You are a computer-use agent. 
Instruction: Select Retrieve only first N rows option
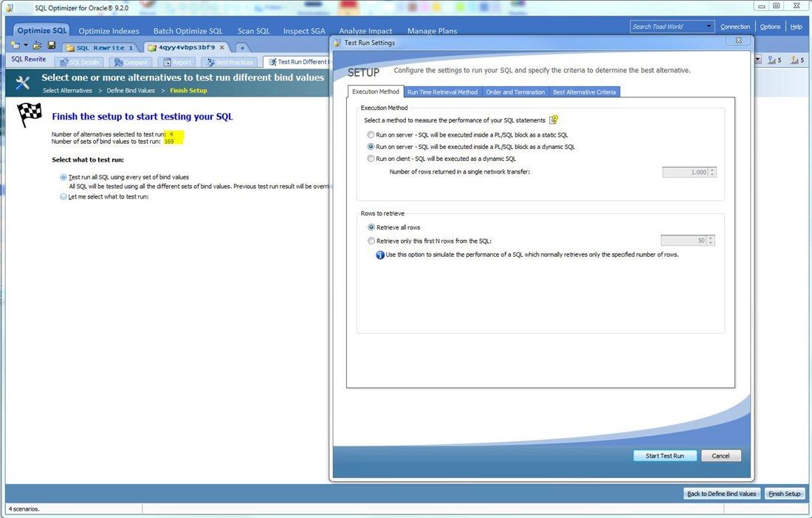pyautogui.click(x=371, y=241)
